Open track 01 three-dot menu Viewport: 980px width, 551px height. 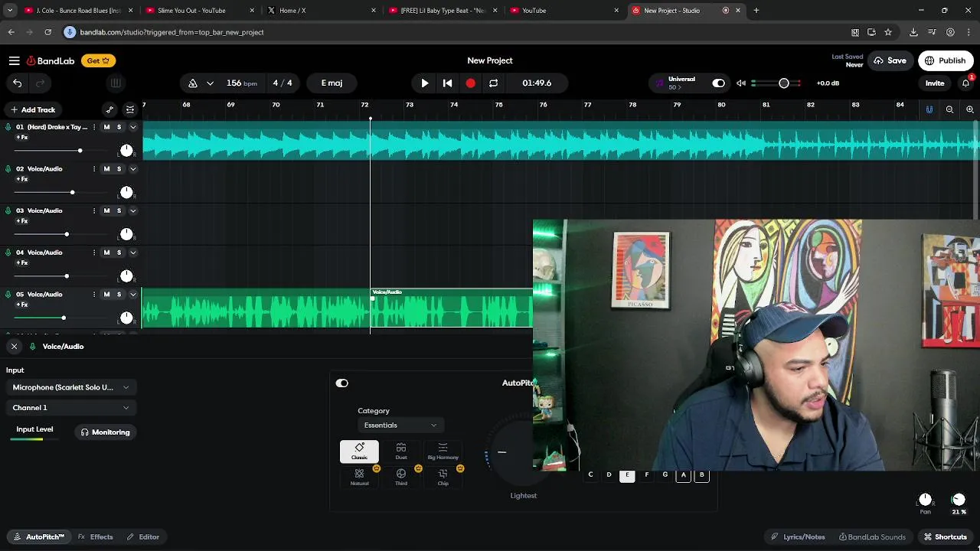94,127
